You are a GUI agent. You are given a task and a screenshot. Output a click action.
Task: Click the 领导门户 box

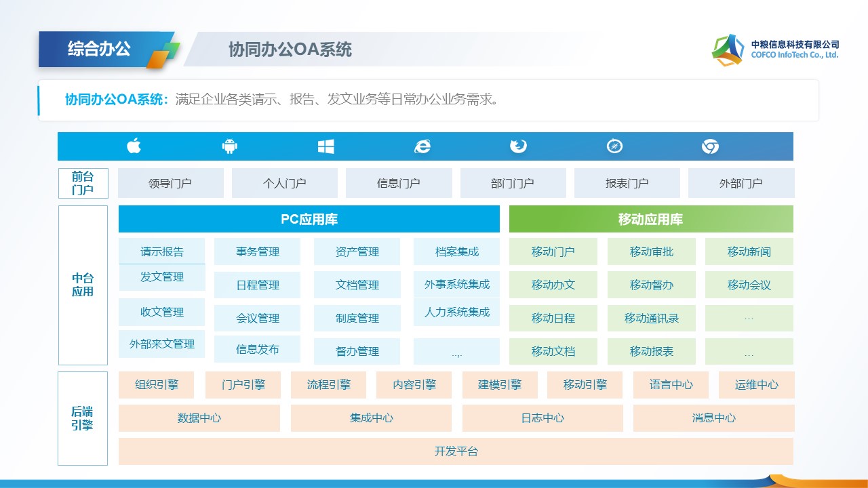point(170,183)
